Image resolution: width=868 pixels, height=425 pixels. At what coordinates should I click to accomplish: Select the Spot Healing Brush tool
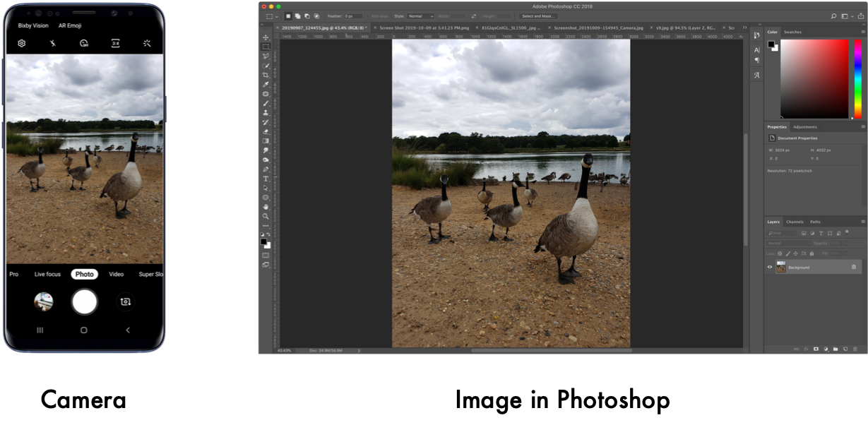pos(266,93)
